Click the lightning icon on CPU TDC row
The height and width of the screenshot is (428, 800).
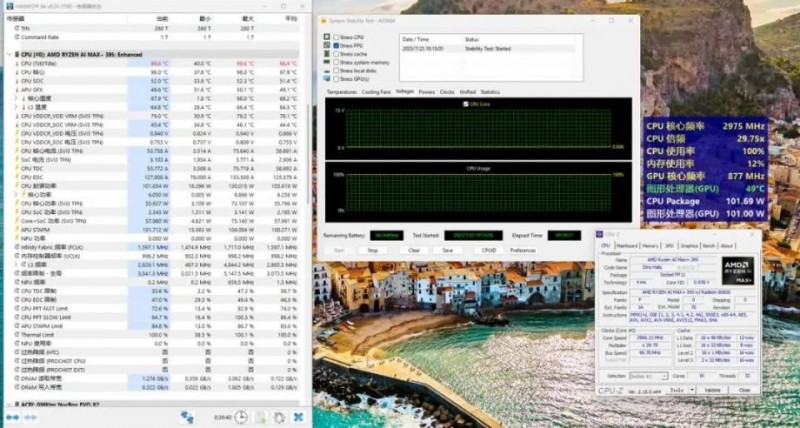point(18,168)
